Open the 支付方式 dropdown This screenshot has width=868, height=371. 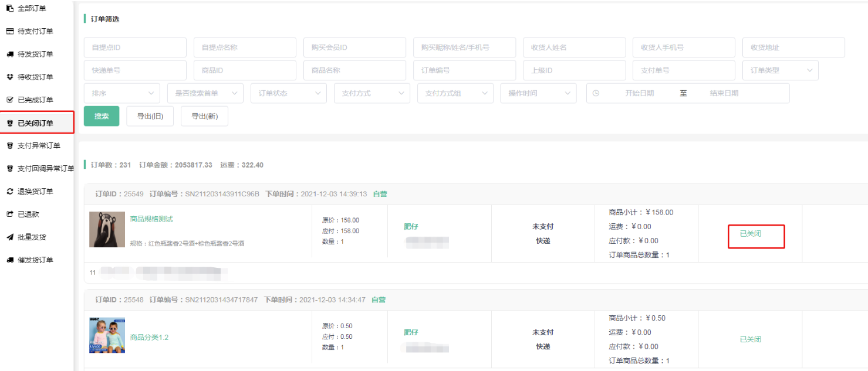(x=371, y=93)
